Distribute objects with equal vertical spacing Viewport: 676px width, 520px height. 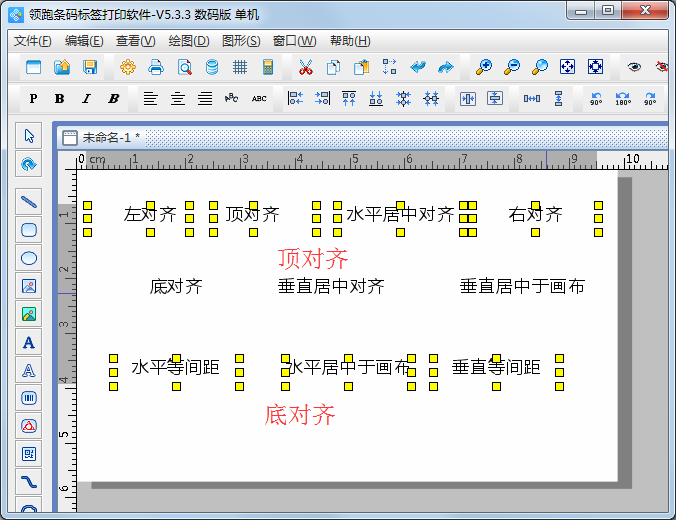pos(558,99)
